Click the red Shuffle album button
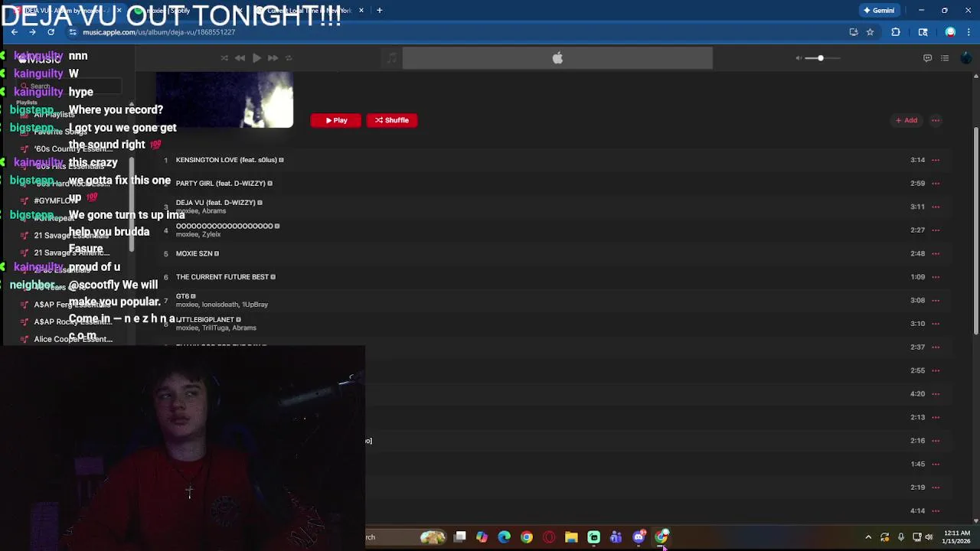The image size is (980, 551). pos(391,120)
